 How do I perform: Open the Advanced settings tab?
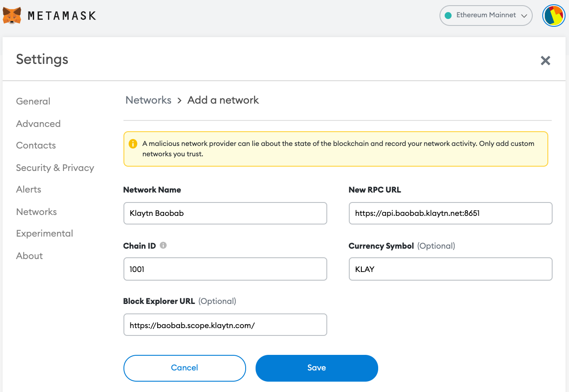[x=38, y=124]
